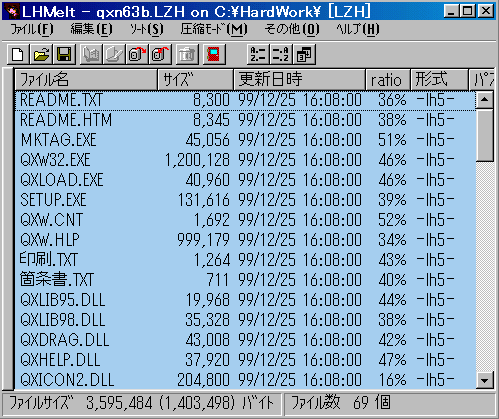Select QXW32.EXE in the file list
499x419 pixels.
tap(55, 160)
